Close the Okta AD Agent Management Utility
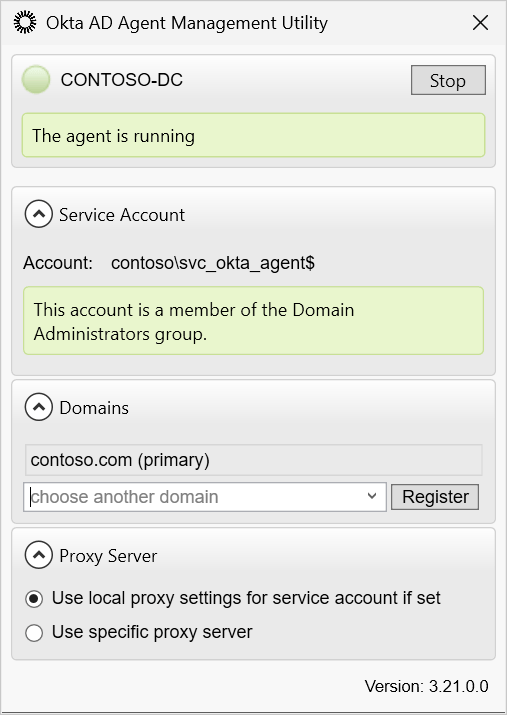This screenshot has height=715, width=507. (481, 22)
